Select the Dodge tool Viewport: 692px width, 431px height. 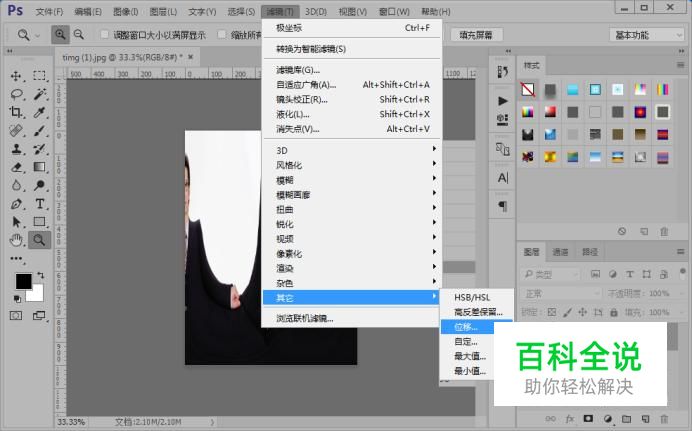click(39, 185)
